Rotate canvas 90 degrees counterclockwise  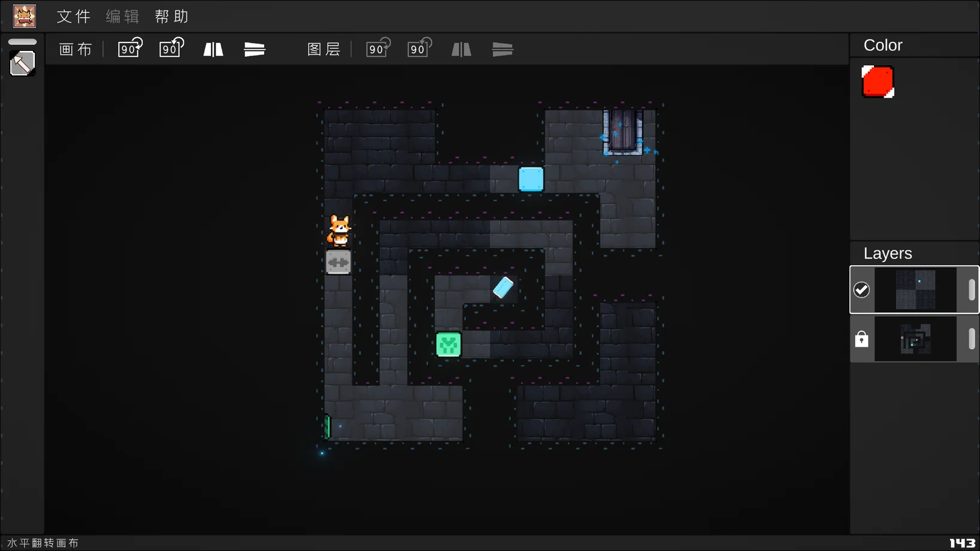coord(171,48)
